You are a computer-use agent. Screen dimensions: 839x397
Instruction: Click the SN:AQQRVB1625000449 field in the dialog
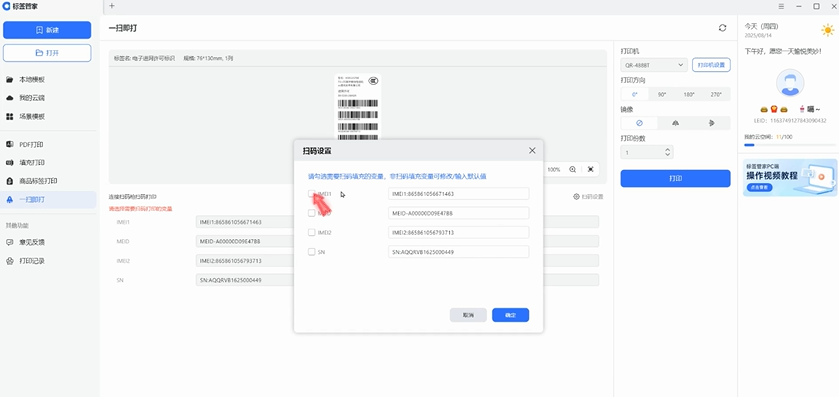click(x=459, y=251)
